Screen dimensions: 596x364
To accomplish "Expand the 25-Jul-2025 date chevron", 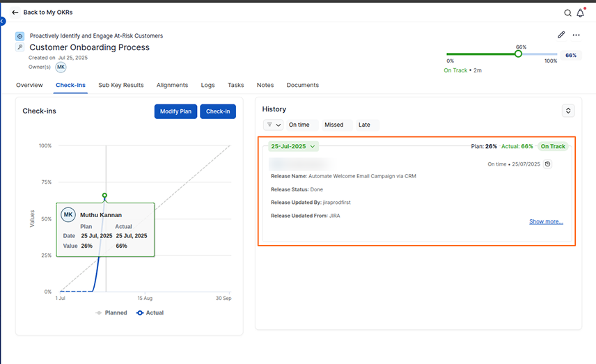I will click(313, 146).
